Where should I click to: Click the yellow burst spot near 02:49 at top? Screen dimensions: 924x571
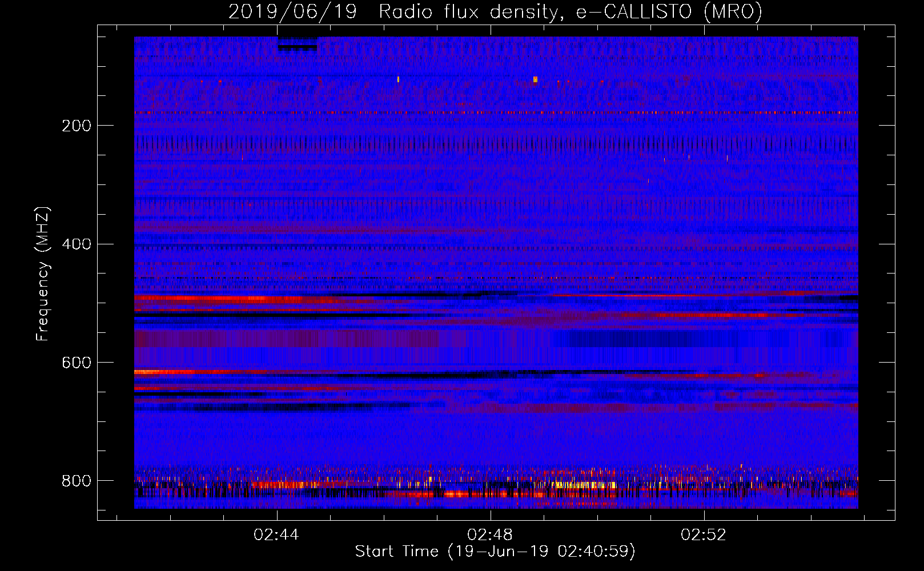tap(535, 79)
